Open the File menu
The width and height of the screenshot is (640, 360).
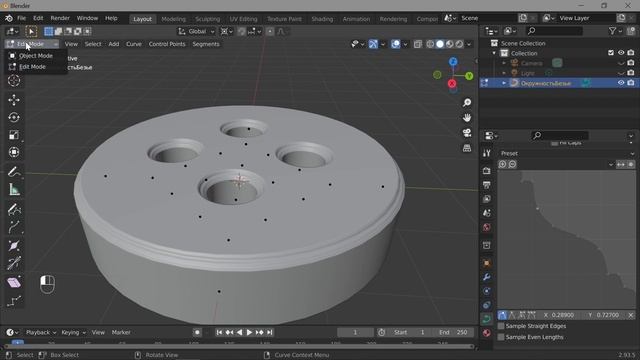21,18
